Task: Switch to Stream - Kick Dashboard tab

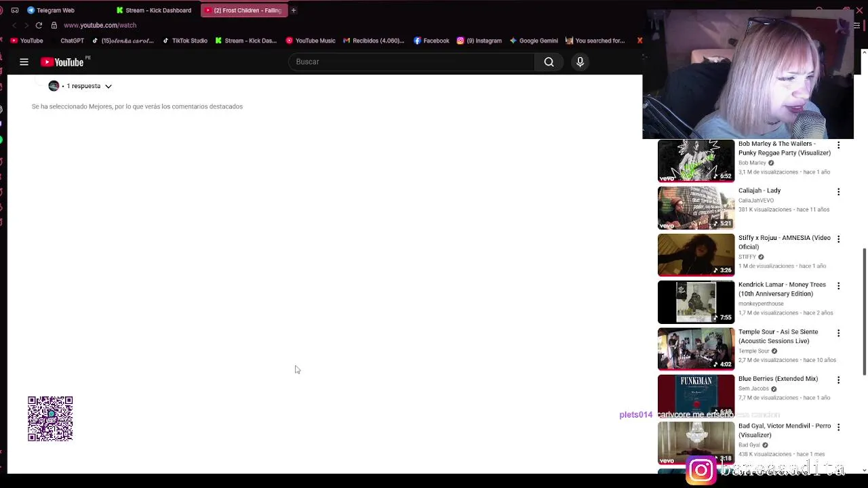Action: [154, 10]
